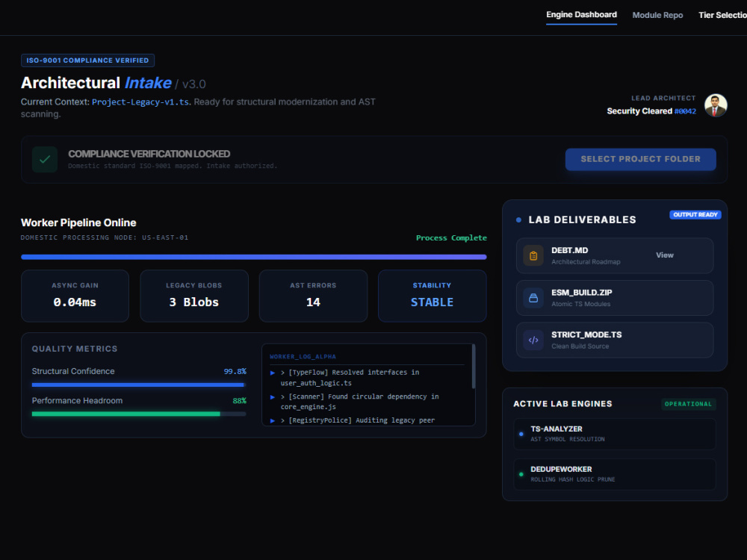Click View for DEBT.MD
Screen dimensions: 747x560
pyautogui.click(x=665, y=255)
